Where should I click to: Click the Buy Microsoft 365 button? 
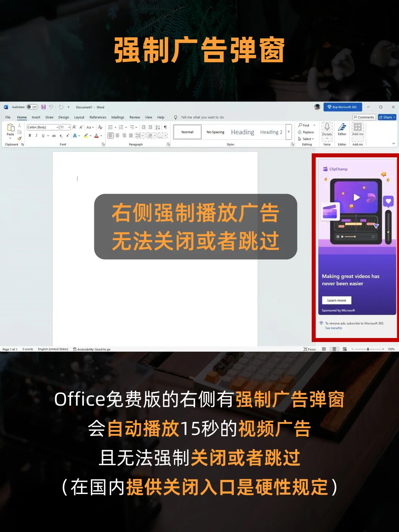343,107
